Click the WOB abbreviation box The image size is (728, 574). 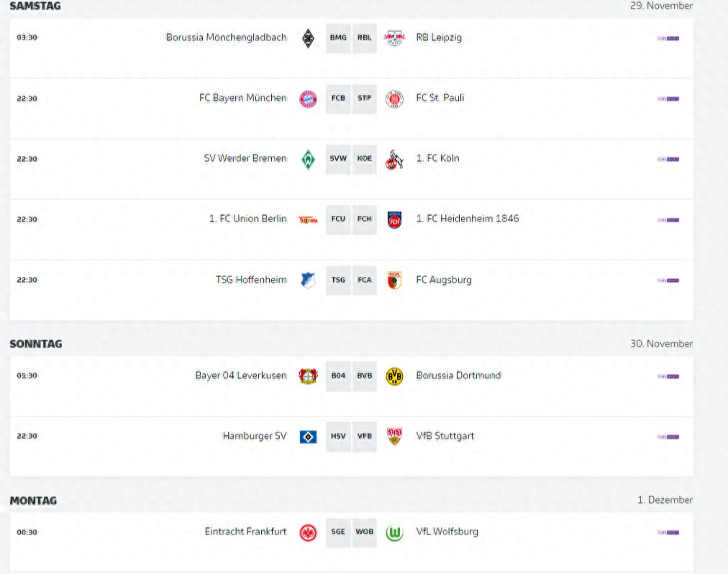[365, 532]
